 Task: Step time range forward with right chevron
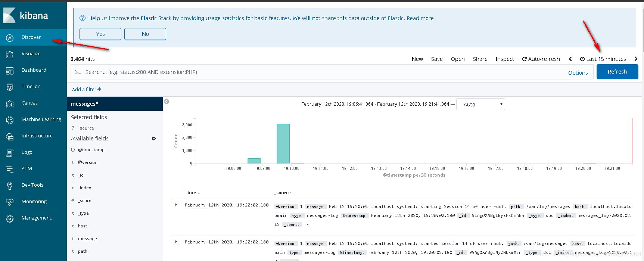636,59
